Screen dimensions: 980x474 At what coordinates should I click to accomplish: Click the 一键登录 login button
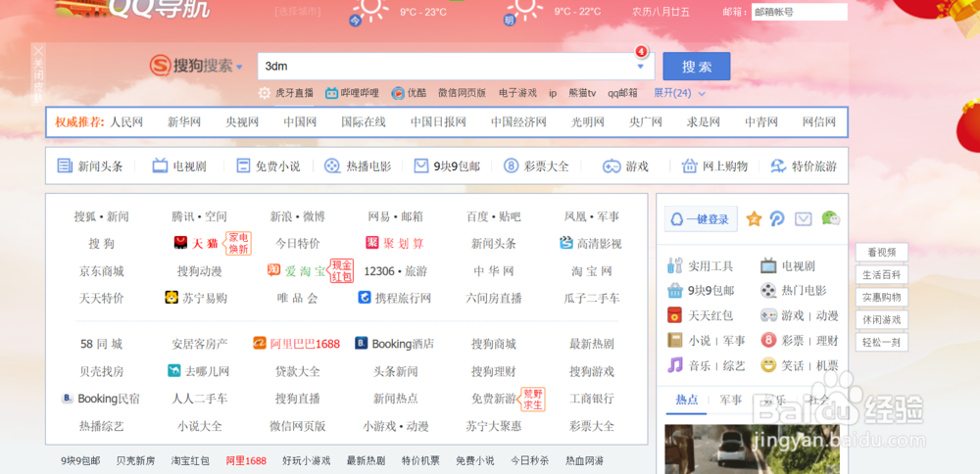tap(701, 219)
